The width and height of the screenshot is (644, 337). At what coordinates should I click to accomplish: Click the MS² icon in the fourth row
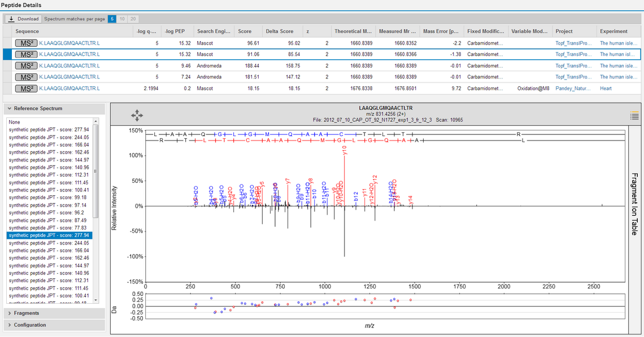click(25, 77)
